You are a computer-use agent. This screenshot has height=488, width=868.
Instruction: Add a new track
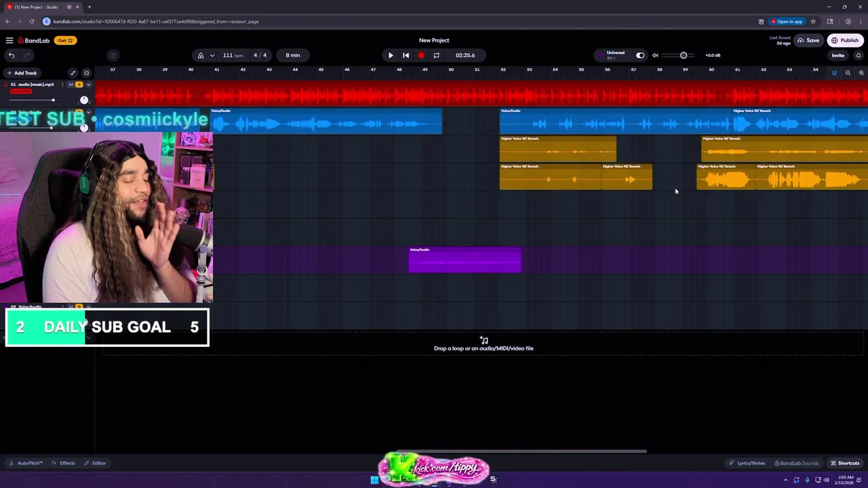(x=22, y=73)
